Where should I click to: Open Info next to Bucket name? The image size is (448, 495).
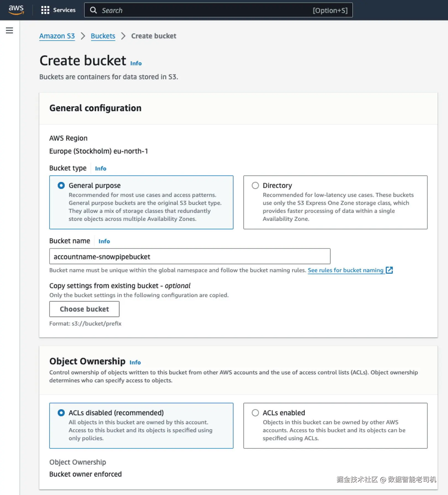point(104,241)
